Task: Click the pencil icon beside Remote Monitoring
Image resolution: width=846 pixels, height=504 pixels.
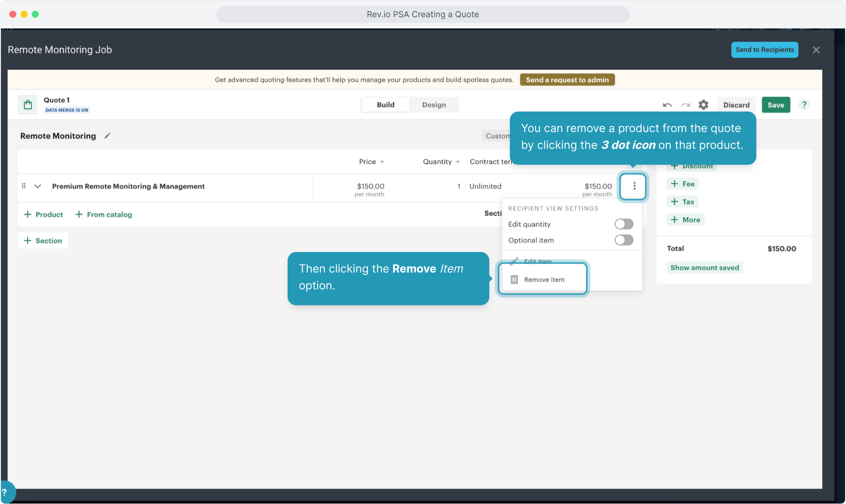Action: pos(107,136)
